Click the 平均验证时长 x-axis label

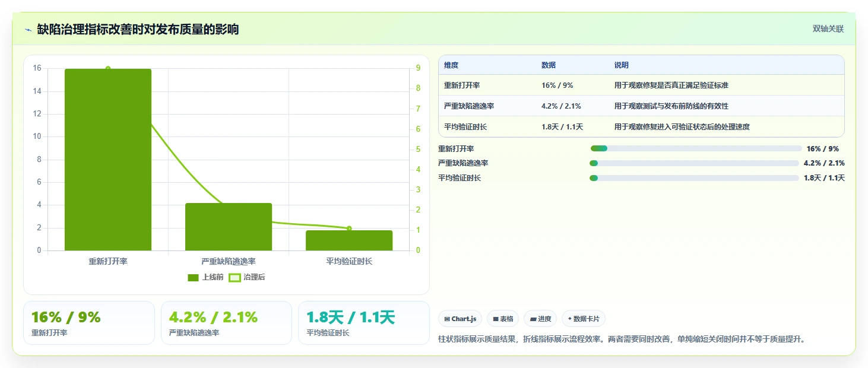tap(349, 261)
